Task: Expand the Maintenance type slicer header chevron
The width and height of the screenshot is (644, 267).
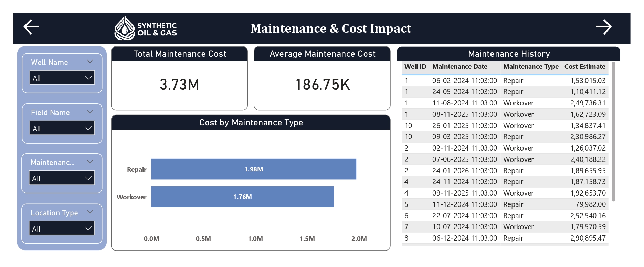Action: click(x=90, y=162)
